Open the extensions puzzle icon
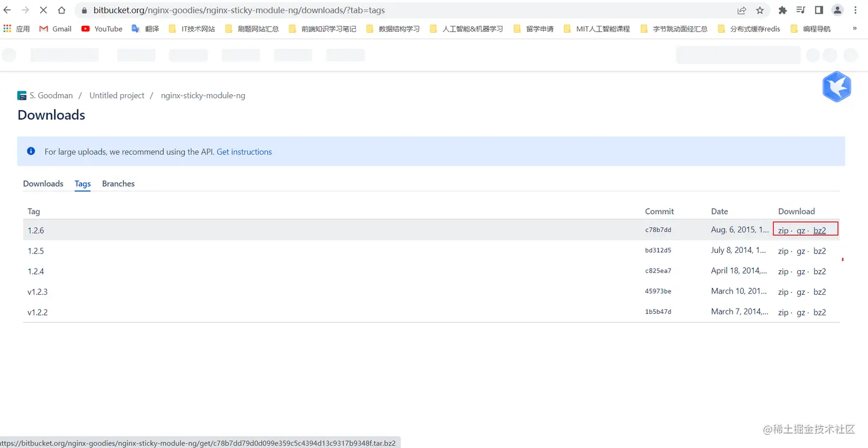The height and width of the screenshot is (448, 868). coord(782,10)
